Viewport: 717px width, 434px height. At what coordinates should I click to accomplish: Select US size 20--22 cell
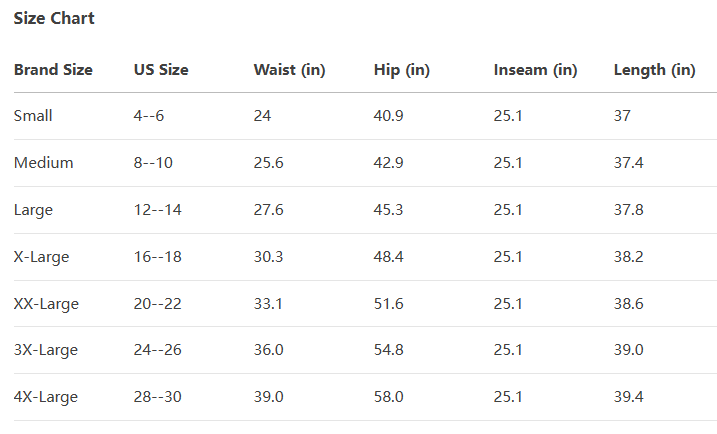(x=158, y=304)
